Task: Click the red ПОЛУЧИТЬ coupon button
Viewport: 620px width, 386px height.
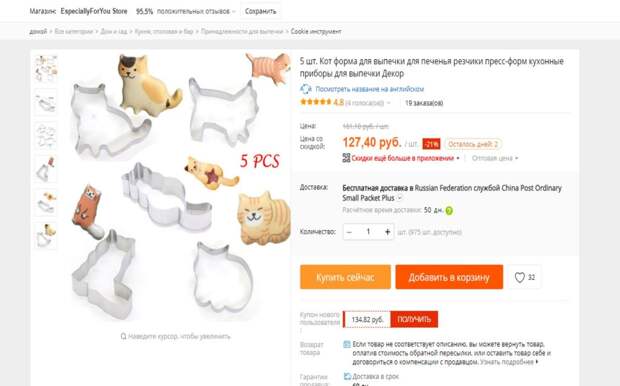Action: click(x=414, y=320)
